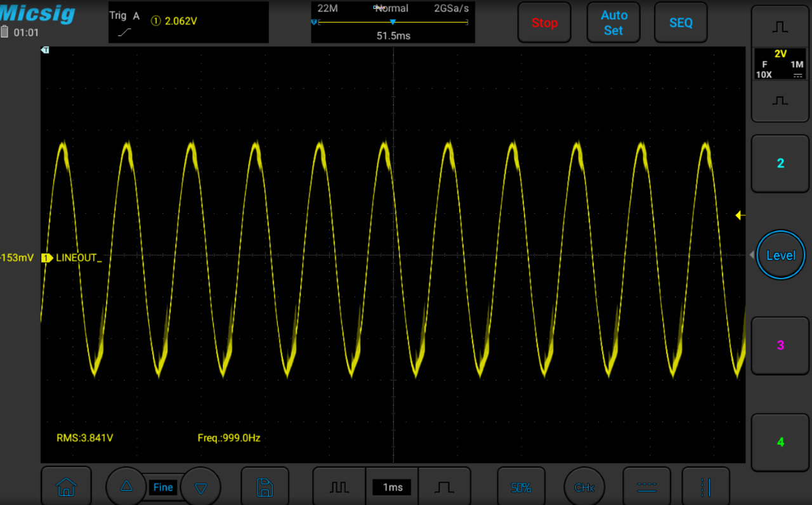This screenshot has height=505, width=812.
Task: Select the RMS:3.841V measurement
Action: (x=85, y=438)
